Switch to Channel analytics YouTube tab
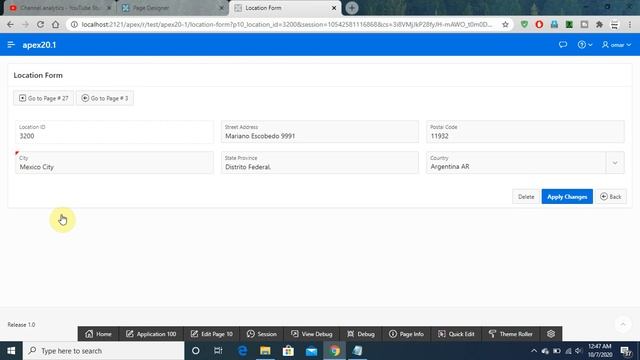This screenshot has height=360, width=640. 60,8
